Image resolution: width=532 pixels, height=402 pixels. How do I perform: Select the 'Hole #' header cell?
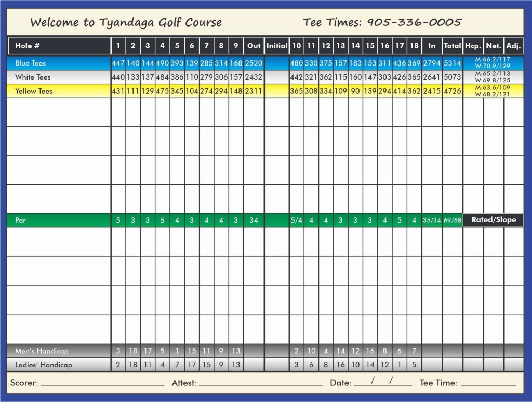(59, 45)
